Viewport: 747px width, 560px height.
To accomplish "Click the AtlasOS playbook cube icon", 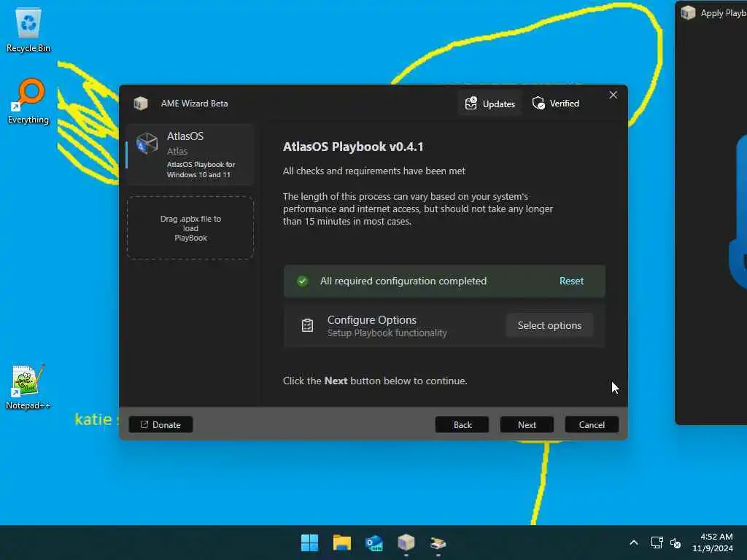I will point(147,144).
